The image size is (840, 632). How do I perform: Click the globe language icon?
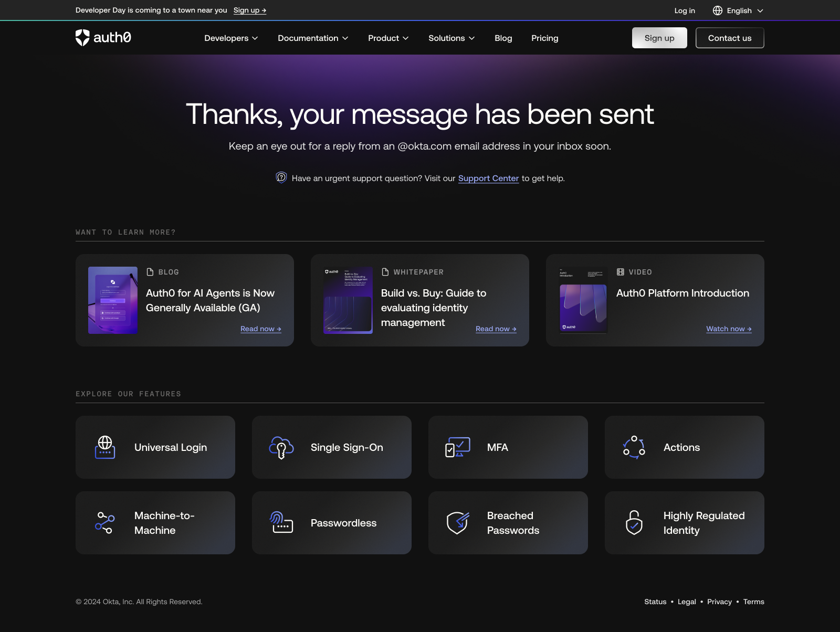pos(718,10)
